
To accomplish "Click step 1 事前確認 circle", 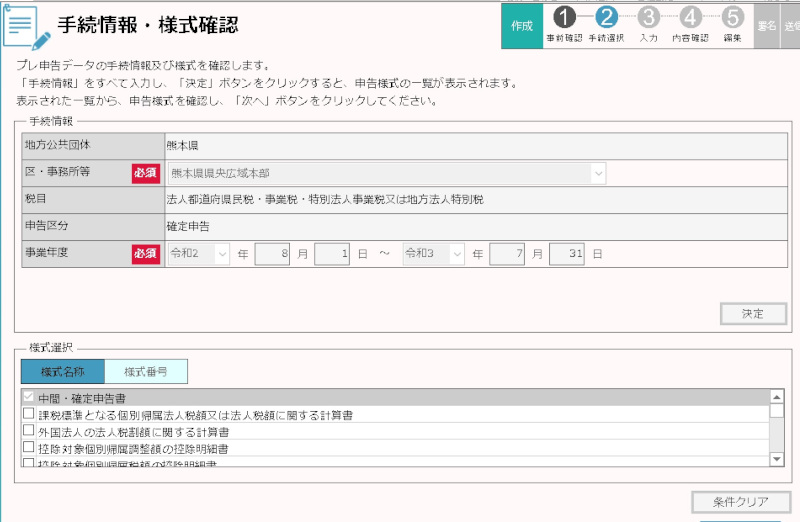I will pyautogui.click(x=564, y=17).
